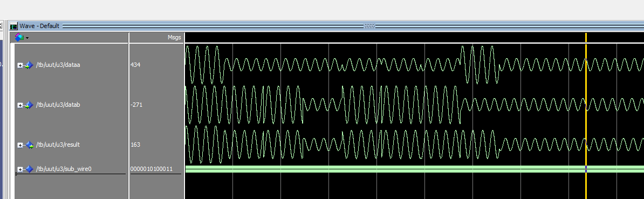Expand the /tb/uut/u3/dataa signal bus
Screen dimensions: 644x199
pos(20,65)
